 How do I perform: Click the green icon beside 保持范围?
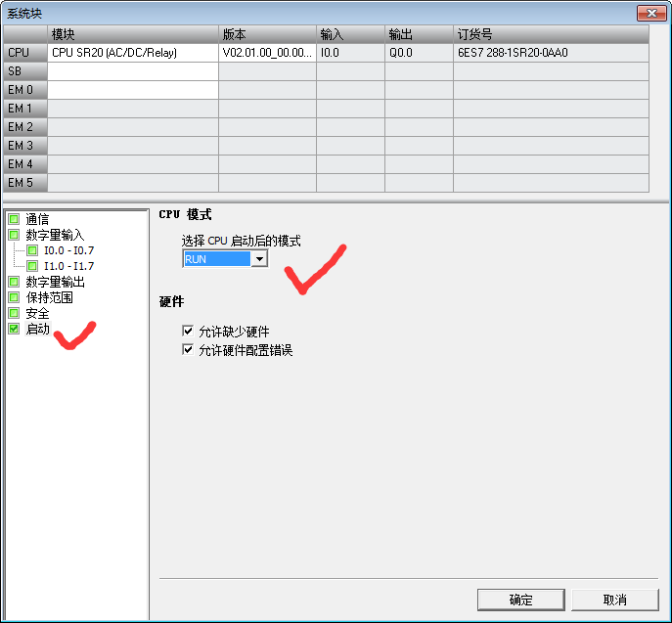click(14, 297)
